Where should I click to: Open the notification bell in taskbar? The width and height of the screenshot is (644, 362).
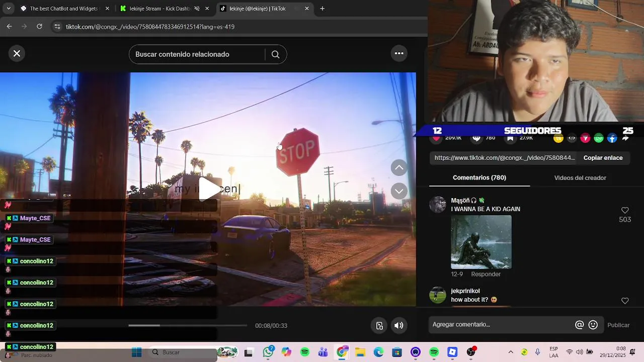633,352
